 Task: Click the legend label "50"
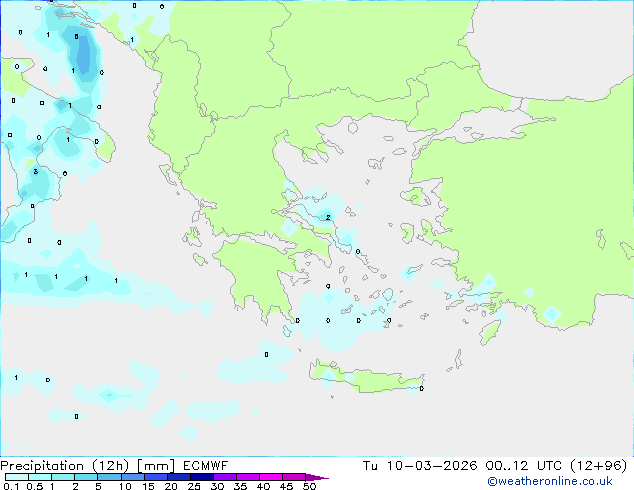[x=310, y=486]
